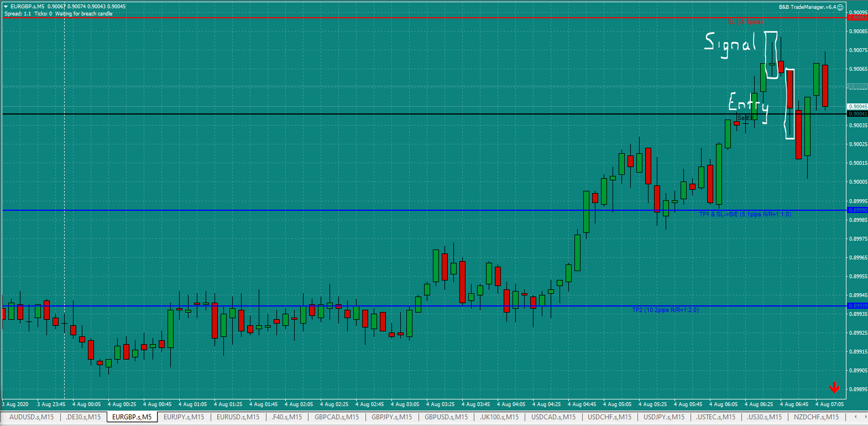Switch to the .UK100.s,M15 tab
This screenshot has width=868, height=426.
coord(499,417)
